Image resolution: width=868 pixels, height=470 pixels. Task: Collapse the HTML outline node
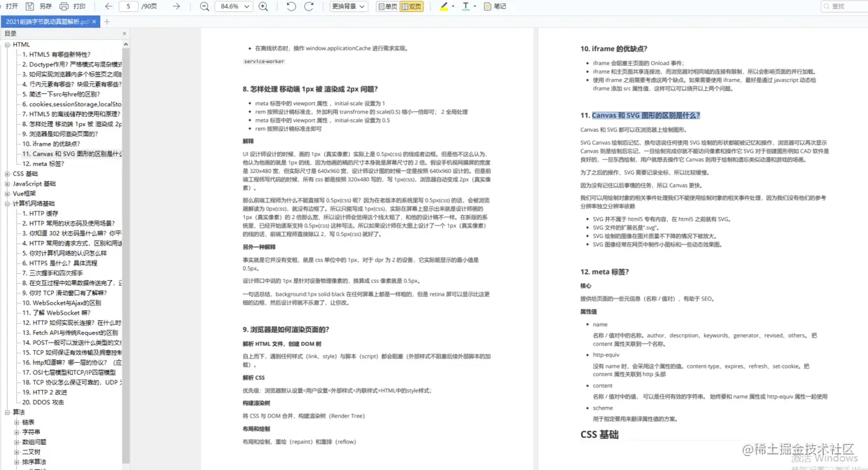[7, 44]
